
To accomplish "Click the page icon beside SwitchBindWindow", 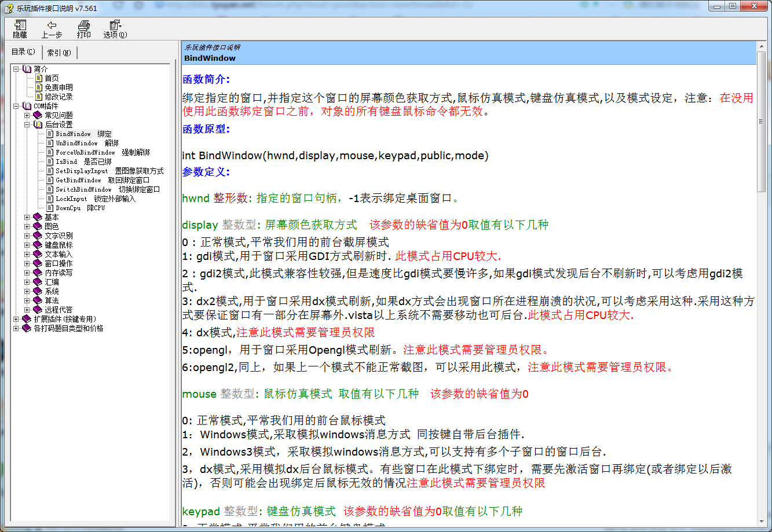I will (50, 189).
